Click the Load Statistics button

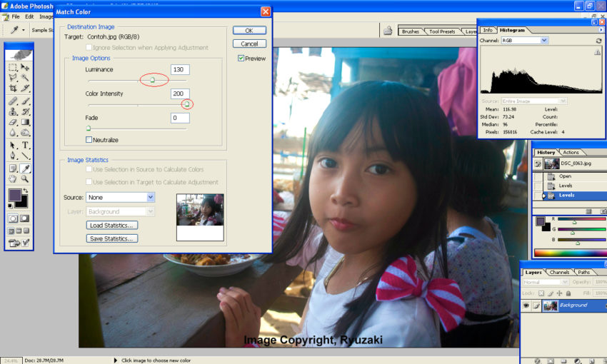(112, 225)
